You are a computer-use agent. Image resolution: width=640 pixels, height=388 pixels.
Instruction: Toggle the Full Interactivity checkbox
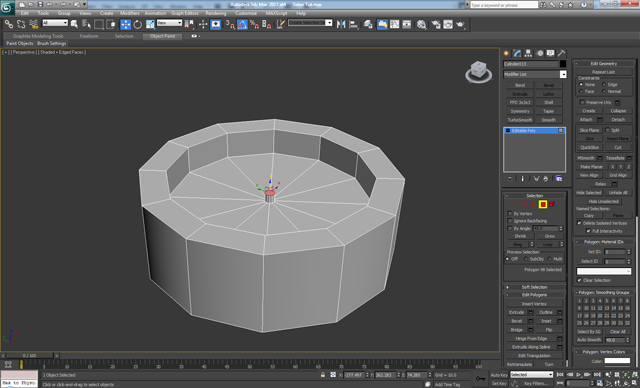click(x=588, y=231)
